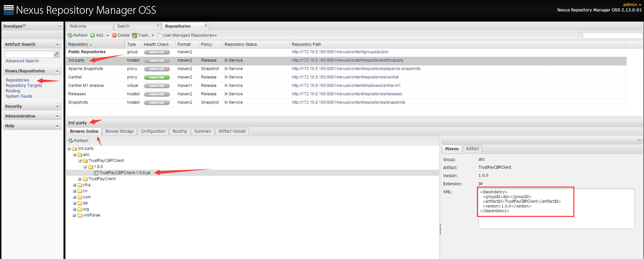Click the Refresh icon in Browse Index
The height and width of the screenshot is (259, 644).
[x=71, y=141]
